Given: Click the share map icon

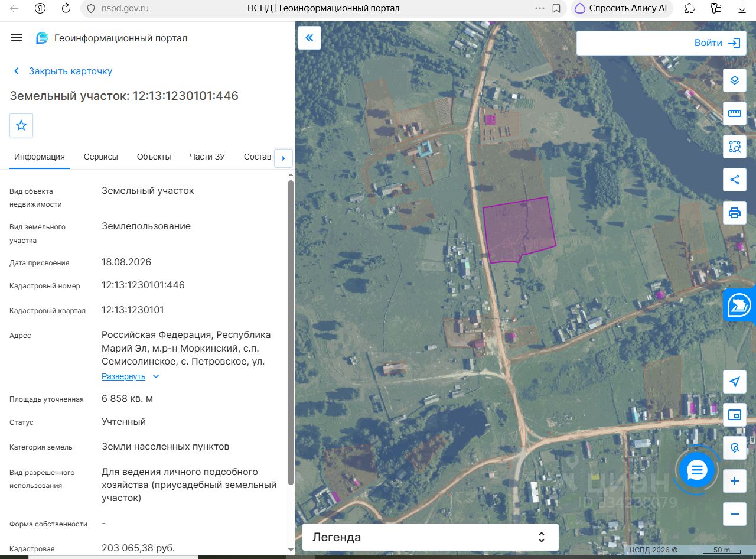Looking at the screenshot, I should (x=735, y=180).
